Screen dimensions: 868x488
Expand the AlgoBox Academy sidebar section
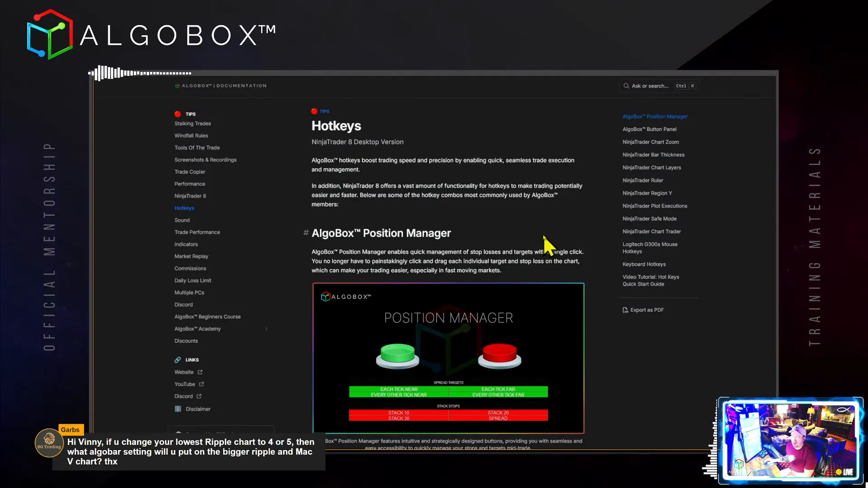[266, 329]
